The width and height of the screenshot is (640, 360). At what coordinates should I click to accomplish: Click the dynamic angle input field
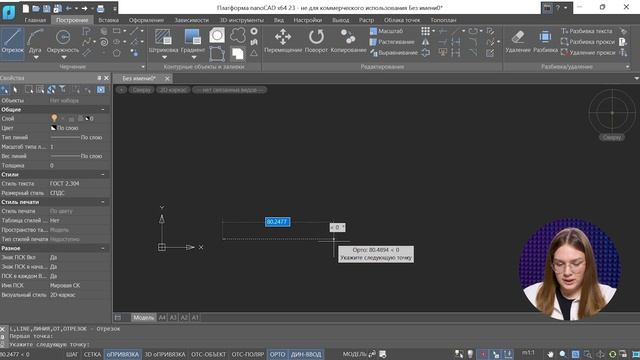[337, 227]
